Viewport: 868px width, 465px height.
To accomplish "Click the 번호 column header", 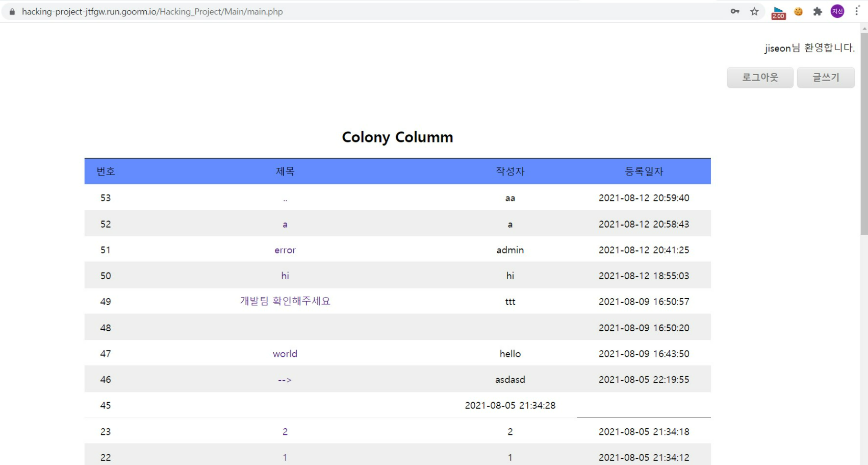I will 106,172.
